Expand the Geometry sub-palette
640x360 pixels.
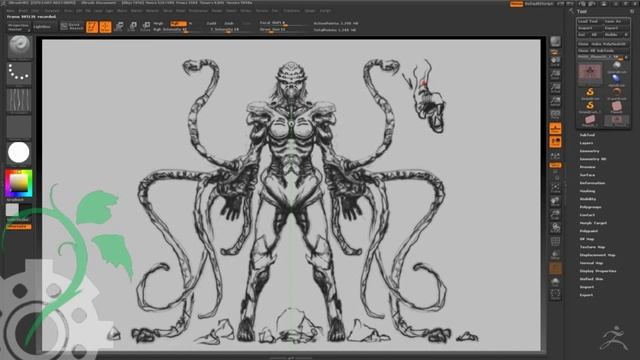tap(589, 151)
